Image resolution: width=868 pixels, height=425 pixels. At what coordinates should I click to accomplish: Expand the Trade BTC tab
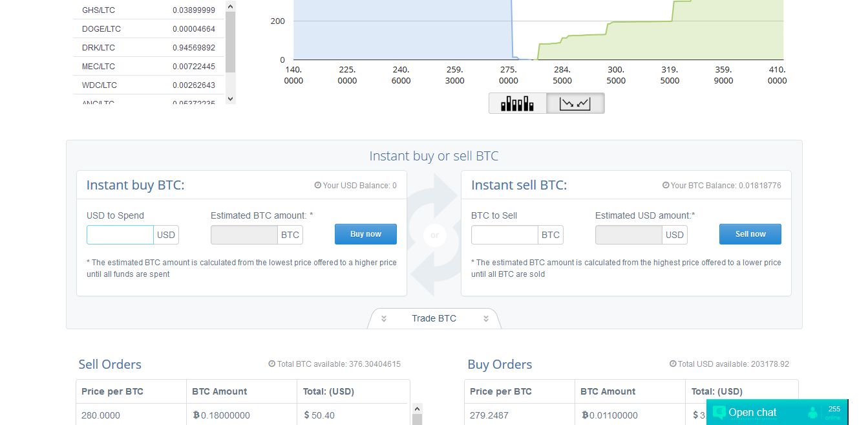pos(434,318)
